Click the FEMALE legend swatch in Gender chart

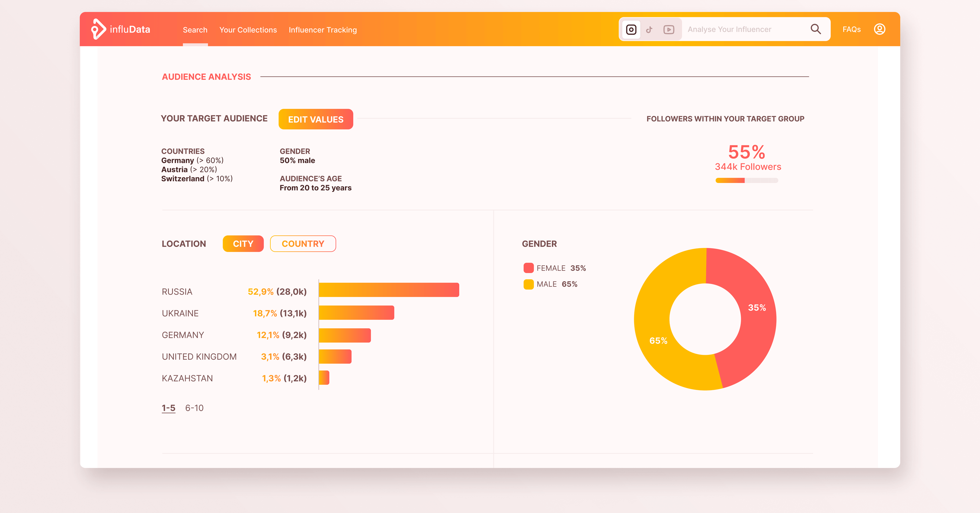click(528, 268)
